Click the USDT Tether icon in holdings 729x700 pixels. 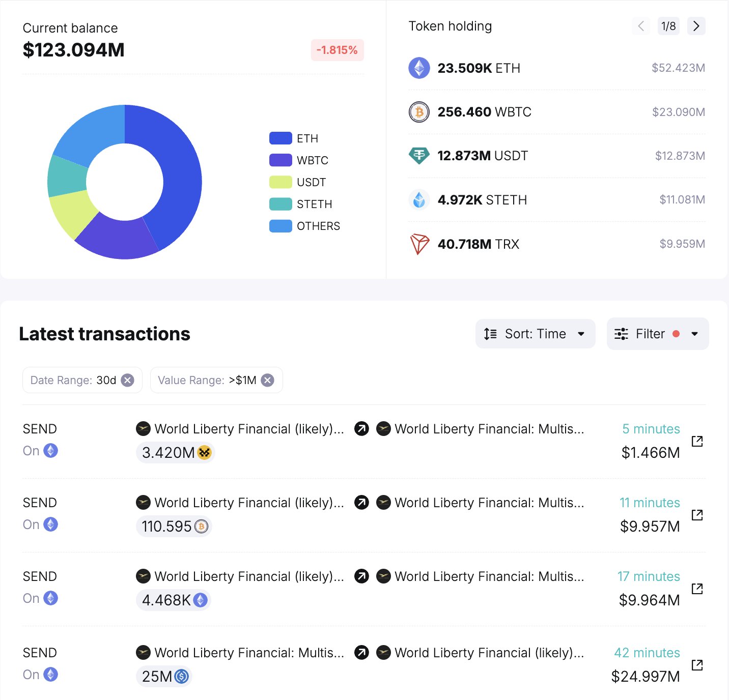click(x=419, y=156)
